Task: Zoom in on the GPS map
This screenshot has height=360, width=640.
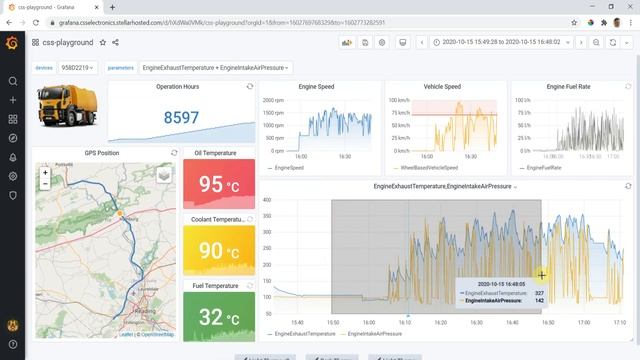Action: click(x=45, y=173)
